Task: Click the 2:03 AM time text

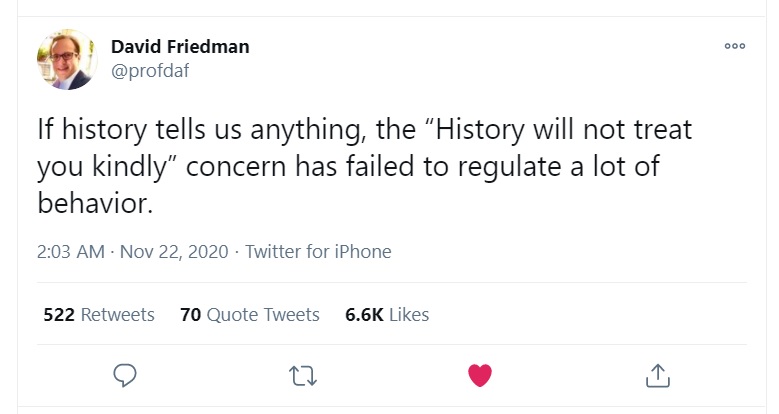Action: pos(70,251)
